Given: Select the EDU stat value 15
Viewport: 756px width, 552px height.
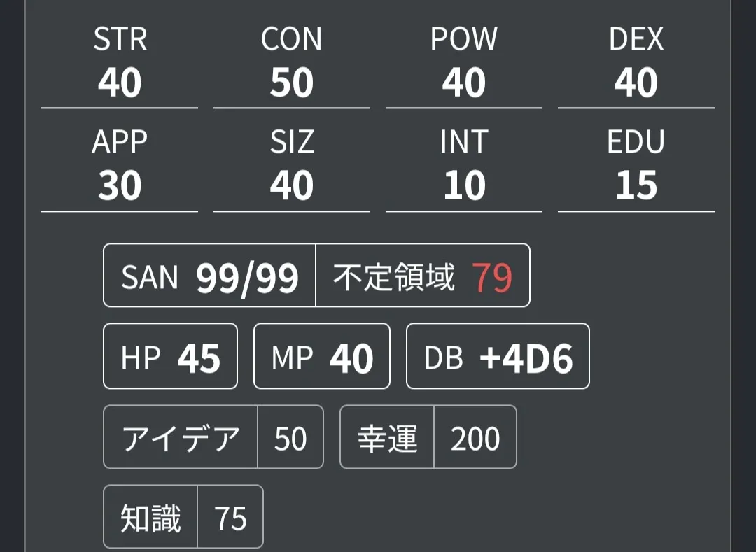Looking at the screenshot, I should click(636, 186).
